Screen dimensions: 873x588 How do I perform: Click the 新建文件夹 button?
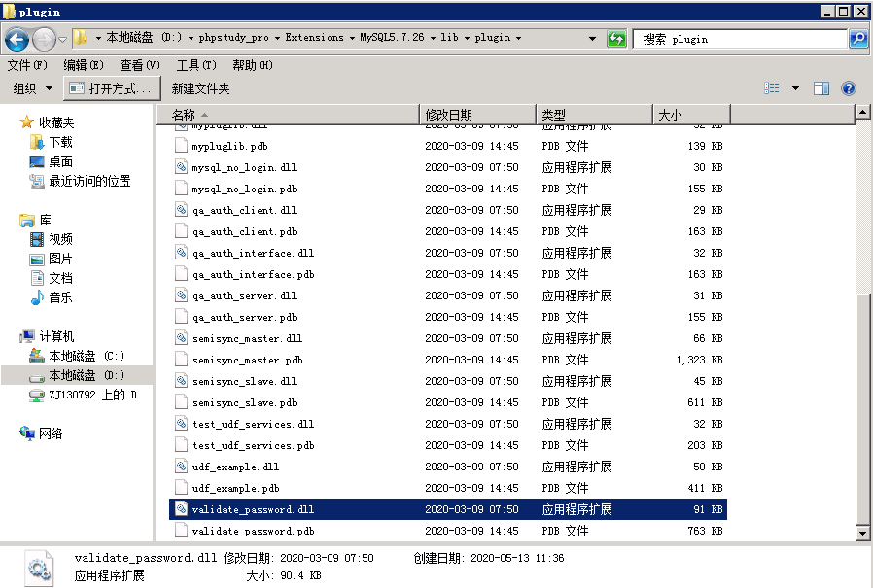click(200, 88)
